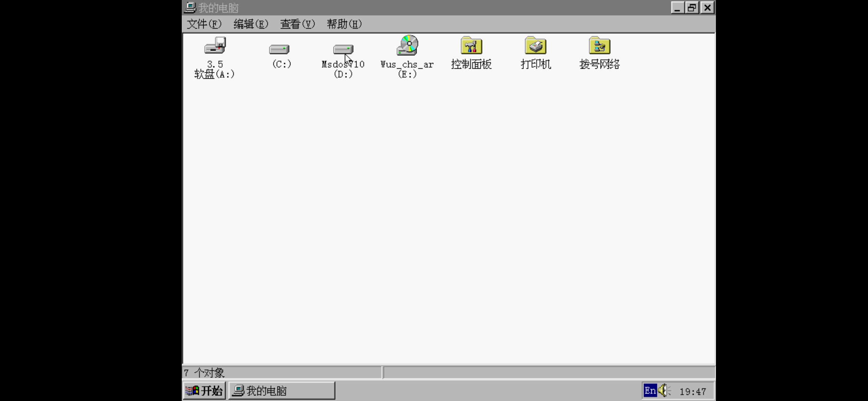Select the 拨号网络 dial-up networking icon
This screenshot has width=868, height=401.
point(599,46)
